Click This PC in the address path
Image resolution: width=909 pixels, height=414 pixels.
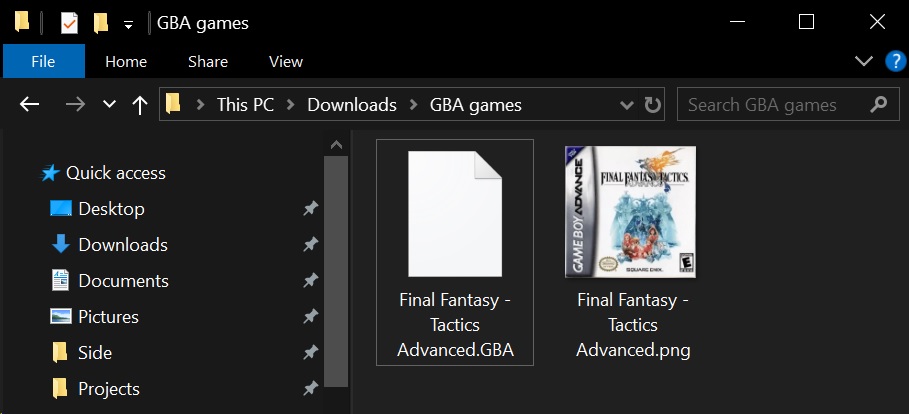[245, 104]
